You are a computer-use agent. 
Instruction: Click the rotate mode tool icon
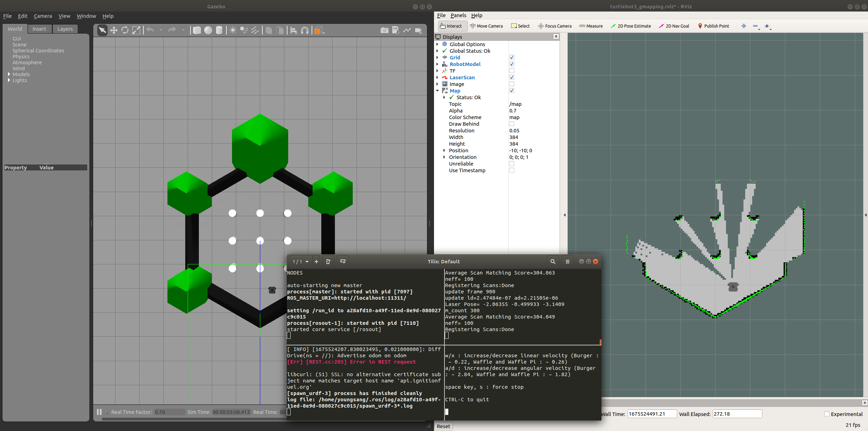(x=125, y=30)
